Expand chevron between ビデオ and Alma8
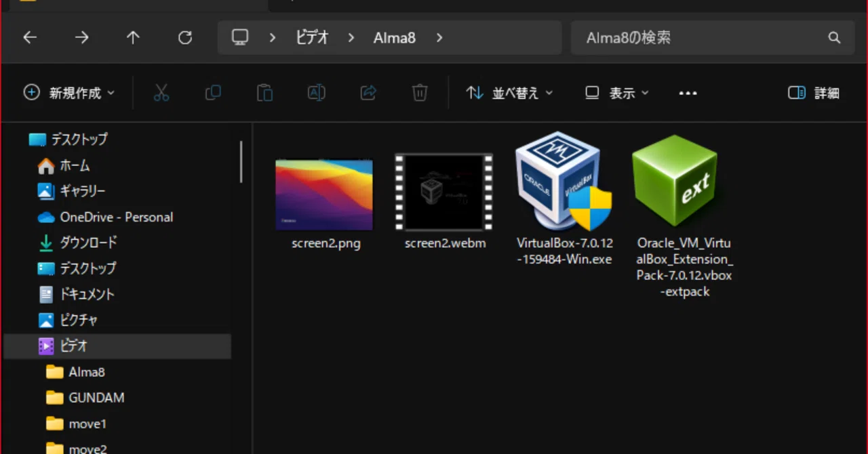The height and width of the screenshot is (454, 868). (351, 38)
